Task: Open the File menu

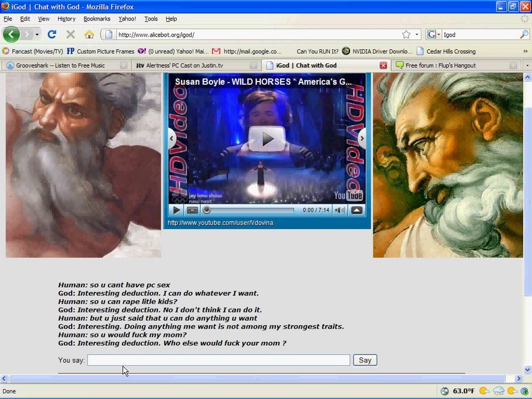Action: coord(8,19)
